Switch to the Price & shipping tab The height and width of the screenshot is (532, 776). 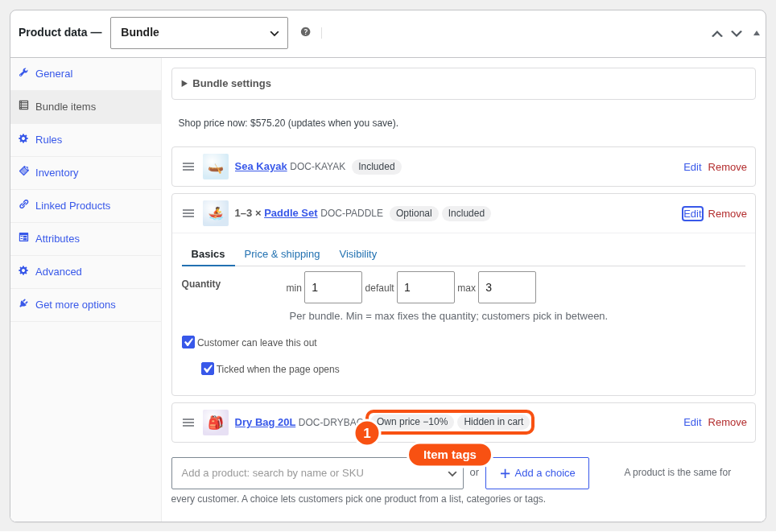pos(282,254)
